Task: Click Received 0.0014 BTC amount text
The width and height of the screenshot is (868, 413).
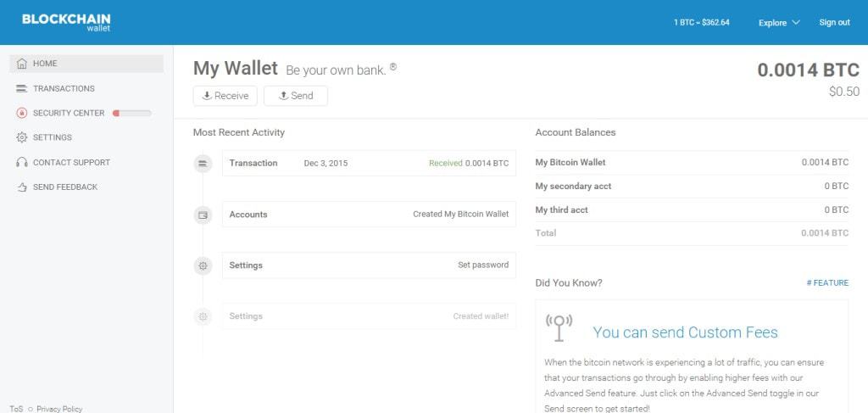Action: (x=468, y=164)
